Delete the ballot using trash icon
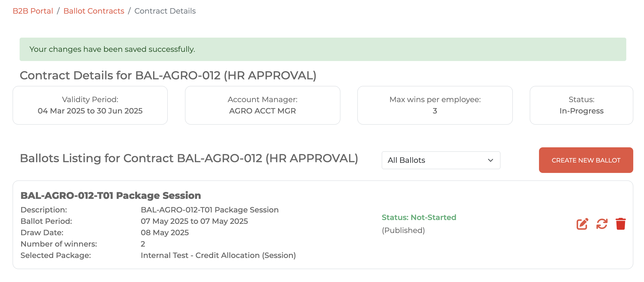The image size is (644, 282). point(621,224)
